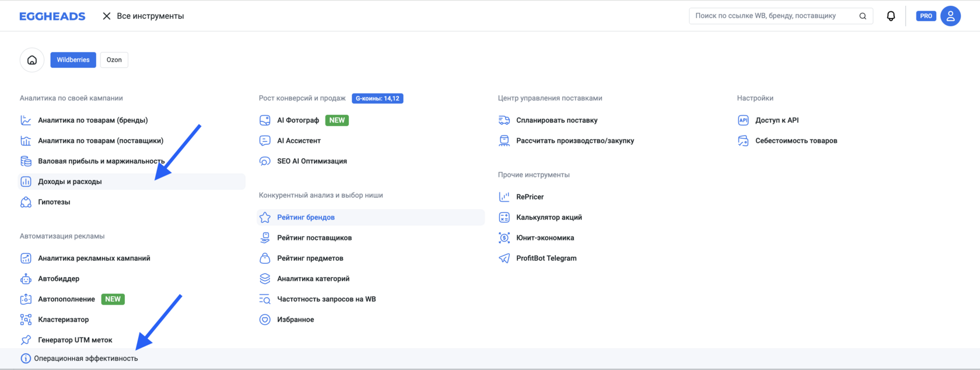The height and width of the screenshot is (370, 980).
Task: Open the Операционная эффективность text link
Action: point(86,358)
